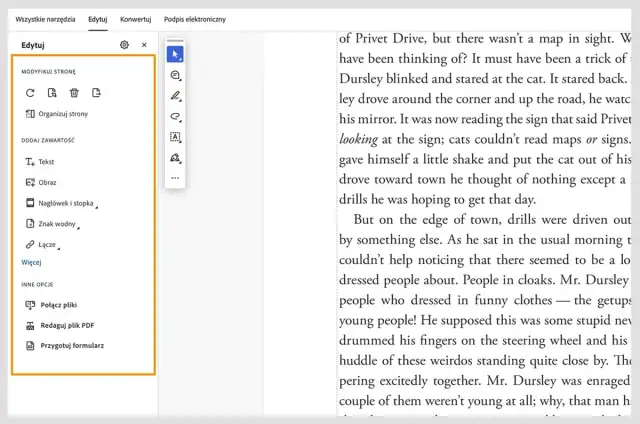Delete page using the trash icon
This screenshot has width=640, height=424.
coord(74,93)
